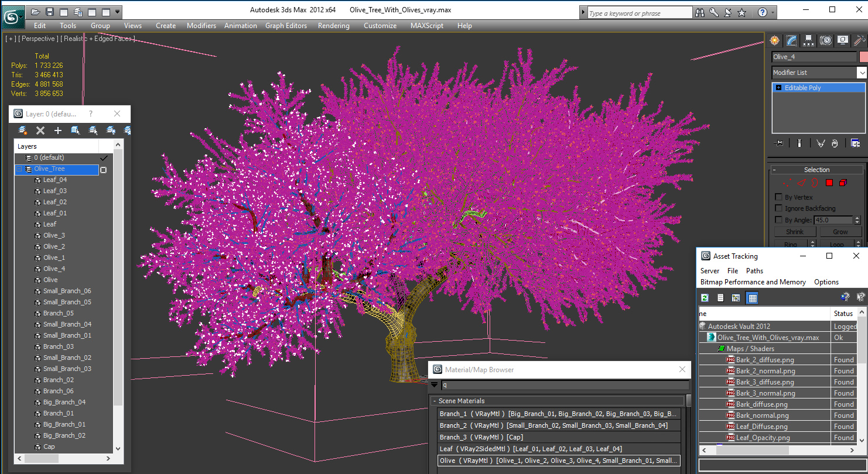Click Tree View icon in Asset Tracking
The image size is (868, 474).
736,298
